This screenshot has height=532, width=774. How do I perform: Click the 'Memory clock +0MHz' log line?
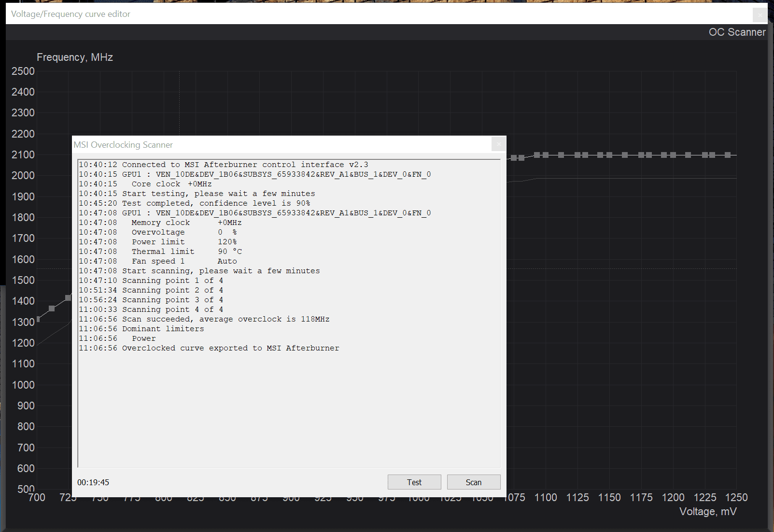click(x=160, y=223)
